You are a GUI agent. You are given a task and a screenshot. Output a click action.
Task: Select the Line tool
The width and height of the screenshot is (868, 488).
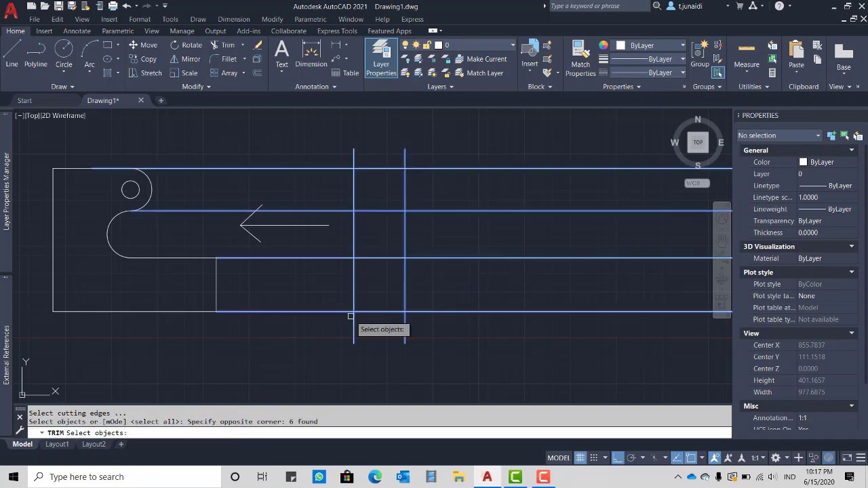click(x=12, y=54)
